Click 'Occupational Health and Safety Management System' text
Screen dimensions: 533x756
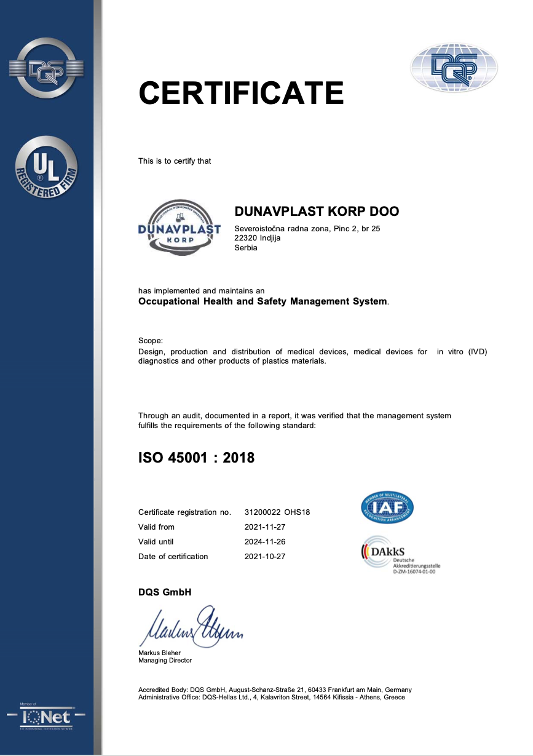coord(263,301)
